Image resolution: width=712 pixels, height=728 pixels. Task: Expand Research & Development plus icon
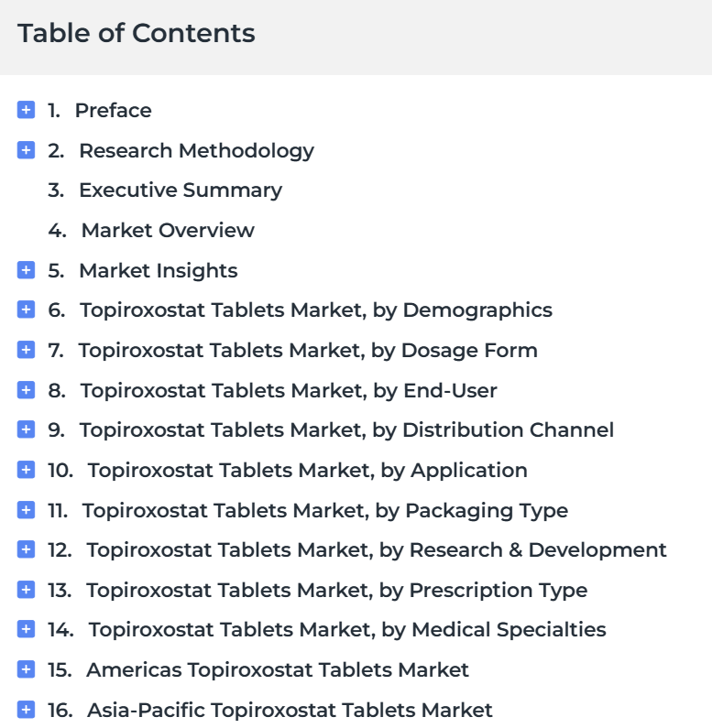[x=26, y=549]
